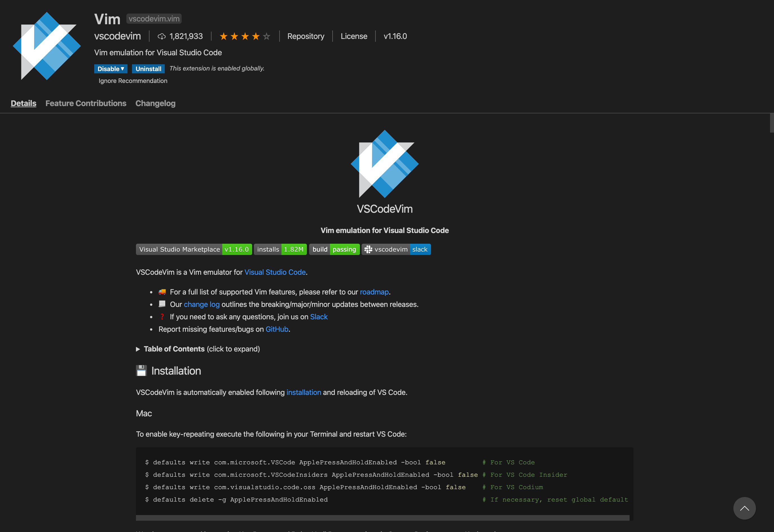Open the change log link
Screen dimensions: 774x532
tap(202, 304)
